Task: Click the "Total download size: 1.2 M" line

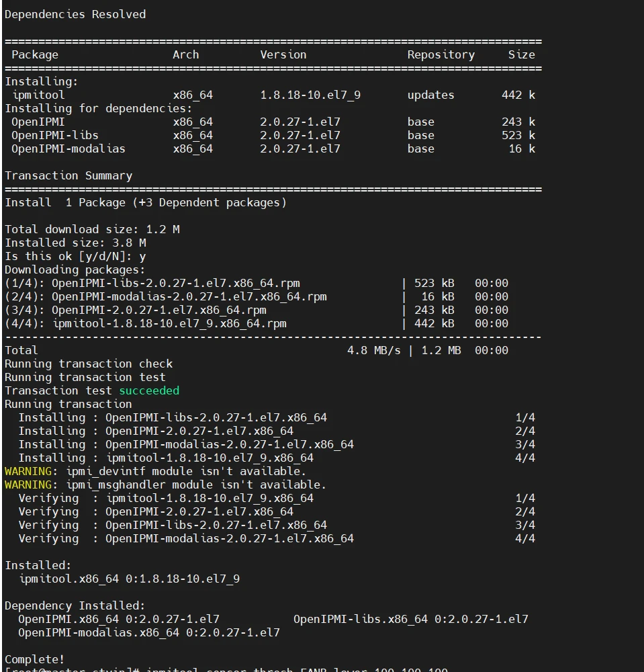Action: pos(92,229)
